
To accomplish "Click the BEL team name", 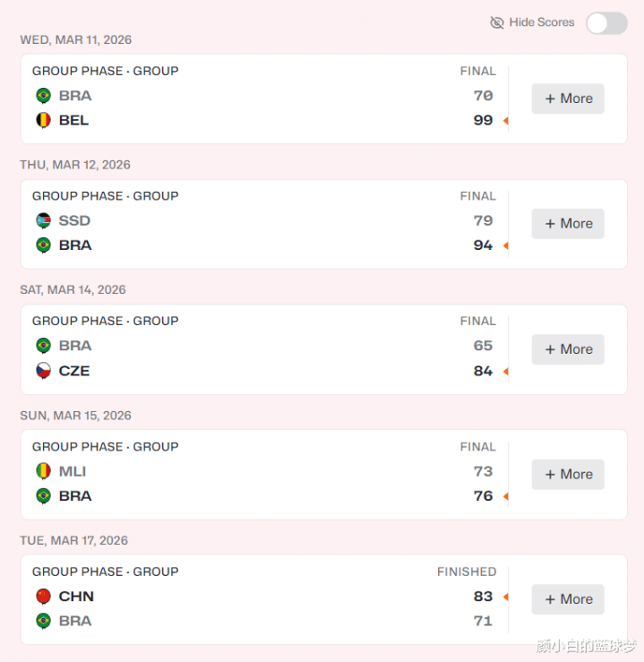I will point(73,120).
